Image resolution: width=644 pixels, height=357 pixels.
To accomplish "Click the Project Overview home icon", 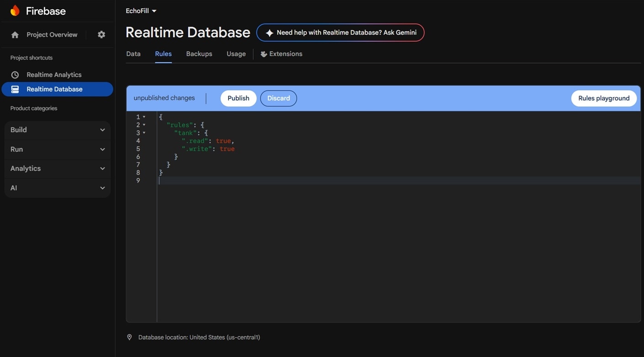I will click(x=15, y=35).
